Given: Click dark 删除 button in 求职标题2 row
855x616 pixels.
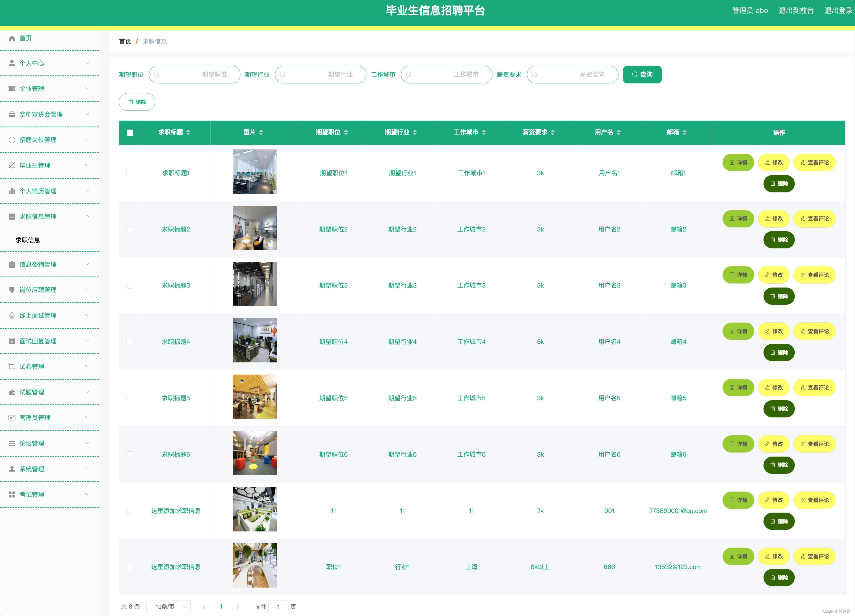Looking at the screenshot, I should 779,239.
